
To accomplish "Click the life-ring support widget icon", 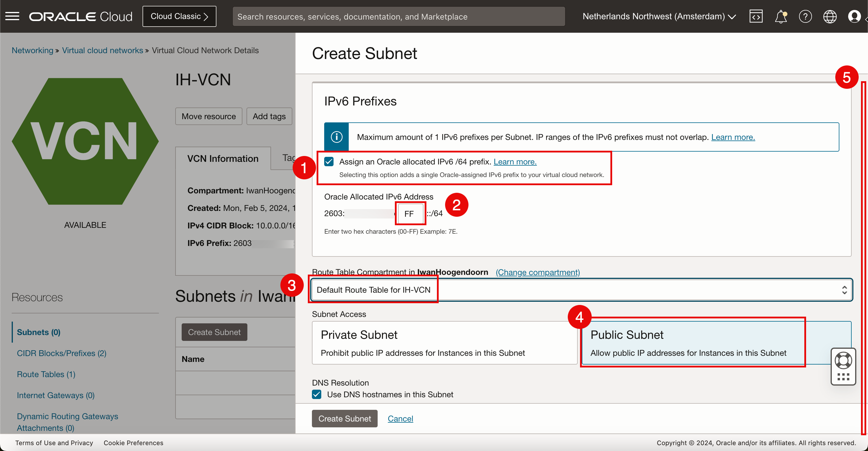I will pos(843,360).
